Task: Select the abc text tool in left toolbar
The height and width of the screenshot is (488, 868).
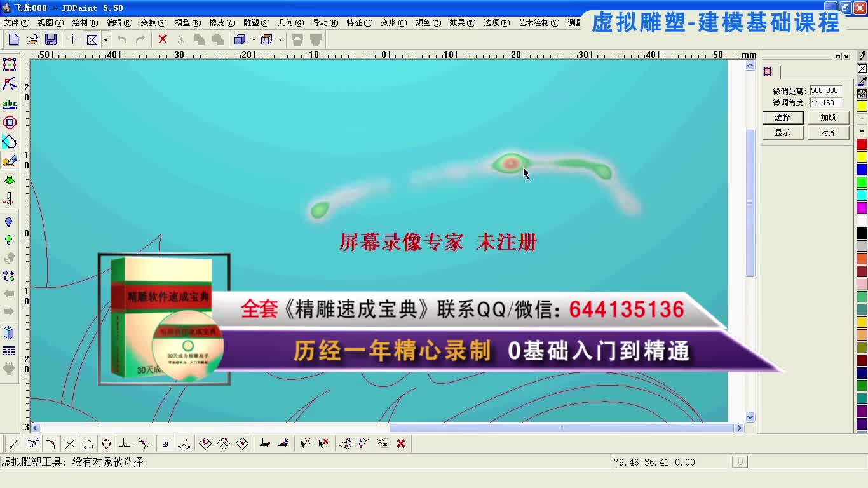Action: coord(9,104)
